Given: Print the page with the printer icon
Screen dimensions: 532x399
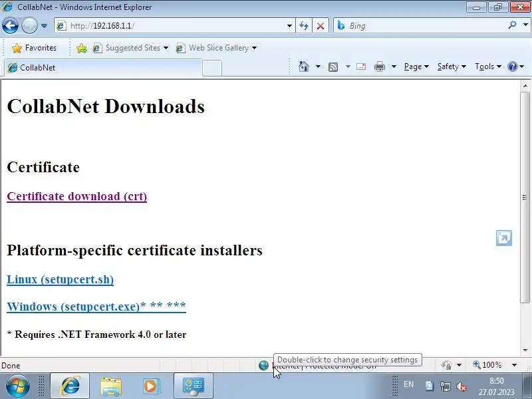Looking at the screenshot, I should tap(379, 67).
